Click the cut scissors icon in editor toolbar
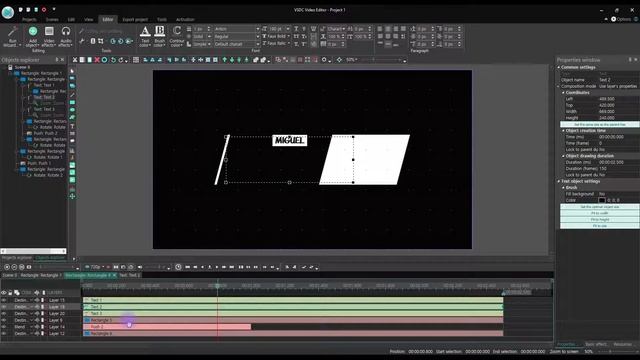This screenshot has width=640, height=360. pos(75,60)
